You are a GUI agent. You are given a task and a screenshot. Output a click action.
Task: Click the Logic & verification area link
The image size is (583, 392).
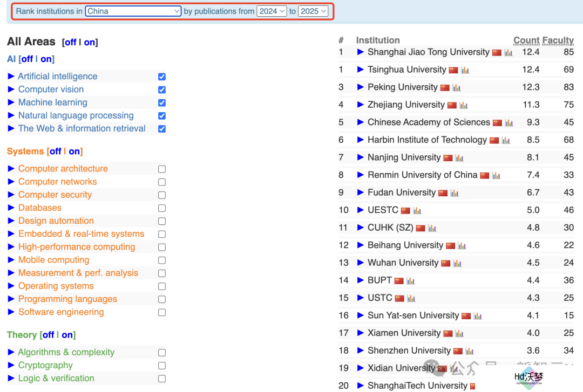click(56, 379)
